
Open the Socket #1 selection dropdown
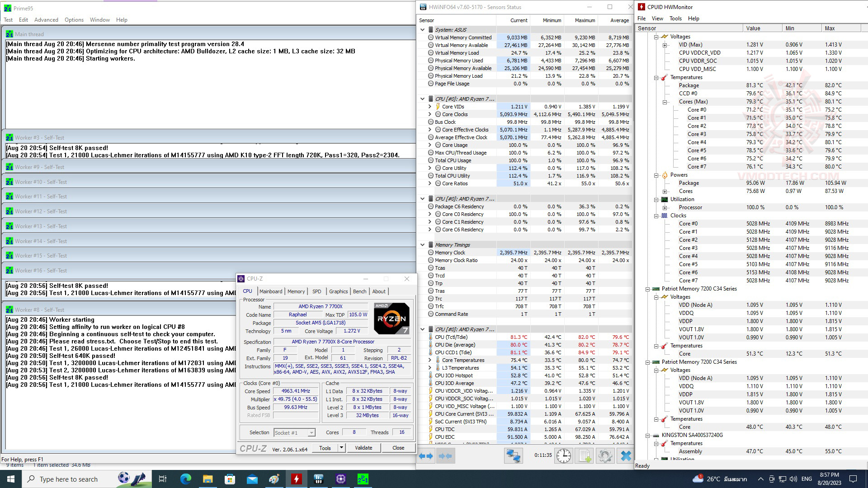tap(311, 433)
